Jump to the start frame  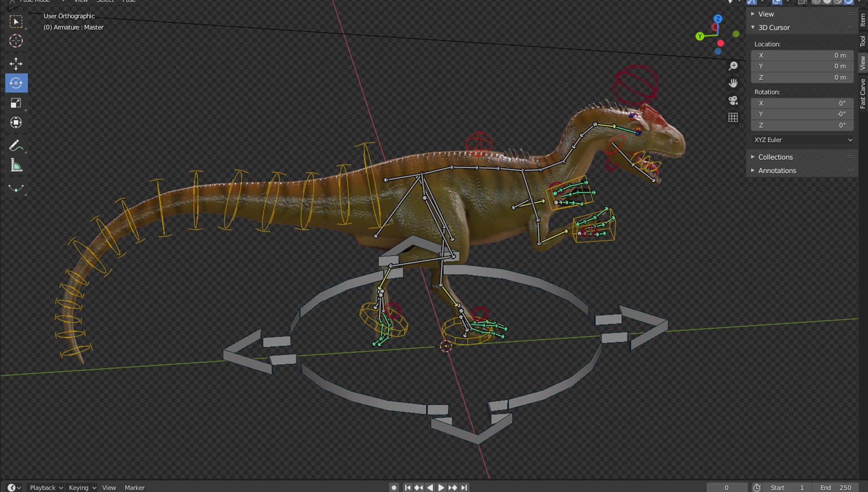[x=408, y=487]
